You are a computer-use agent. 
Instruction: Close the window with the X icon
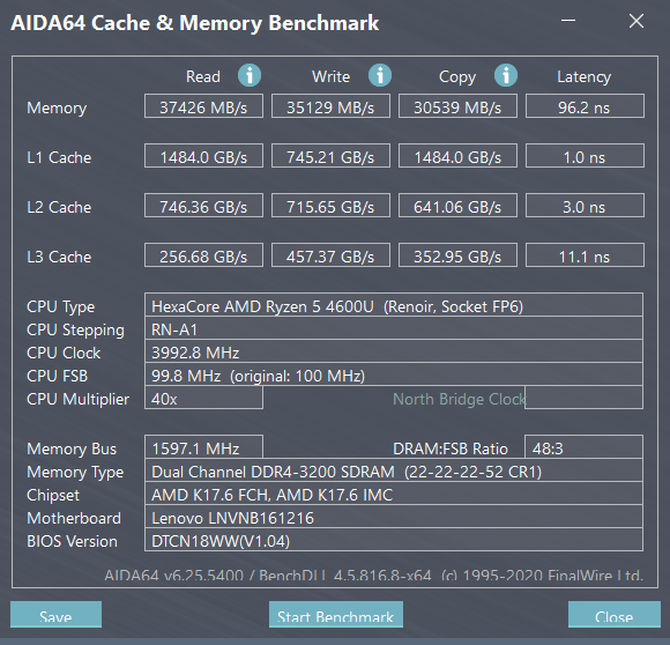click(x=636, y=21)
